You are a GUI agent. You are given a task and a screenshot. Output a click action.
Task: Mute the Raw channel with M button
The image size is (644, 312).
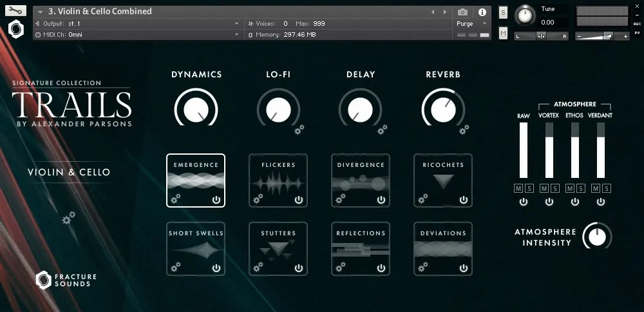(x=518, y=188)
